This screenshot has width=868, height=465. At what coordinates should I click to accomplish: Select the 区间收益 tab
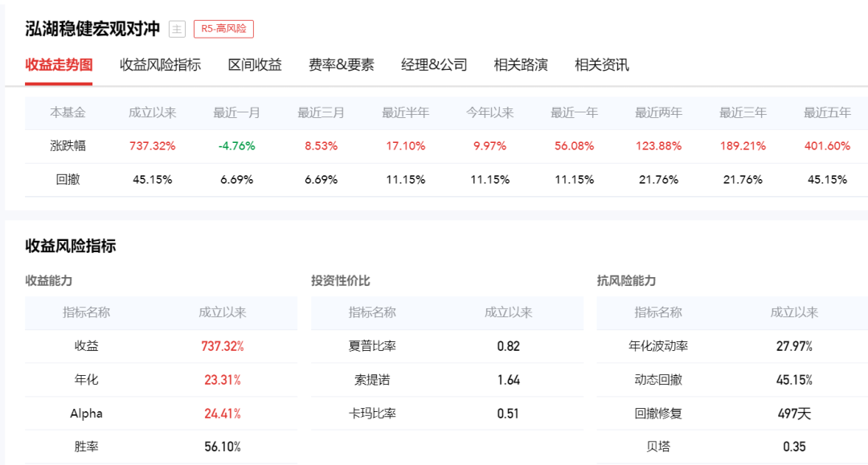click(x=255, y=65)
